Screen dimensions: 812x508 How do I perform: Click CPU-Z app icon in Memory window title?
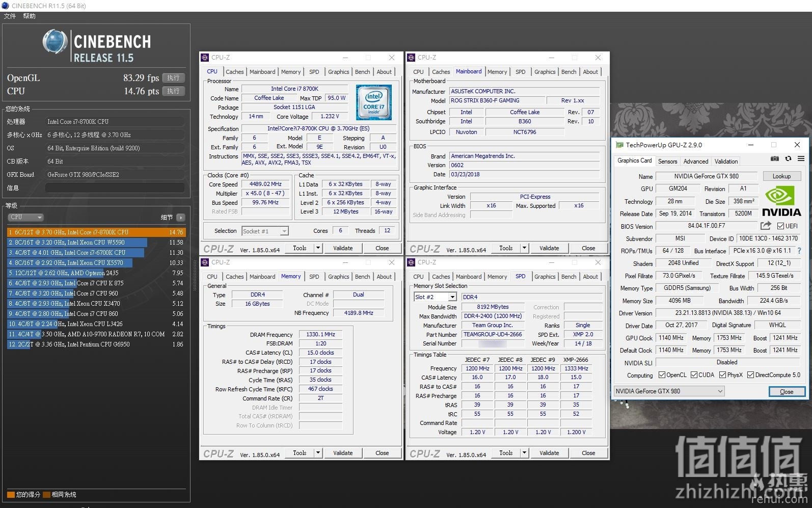pos(205,262)
